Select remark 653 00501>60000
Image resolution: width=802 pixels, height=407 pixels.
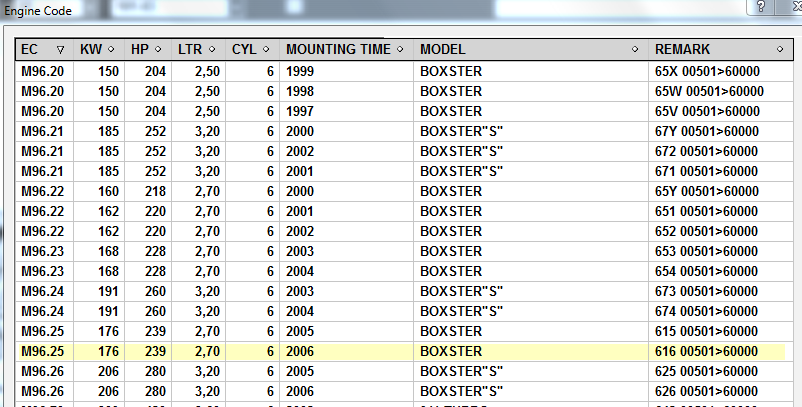pyautogui.click(x=706, y=251)
